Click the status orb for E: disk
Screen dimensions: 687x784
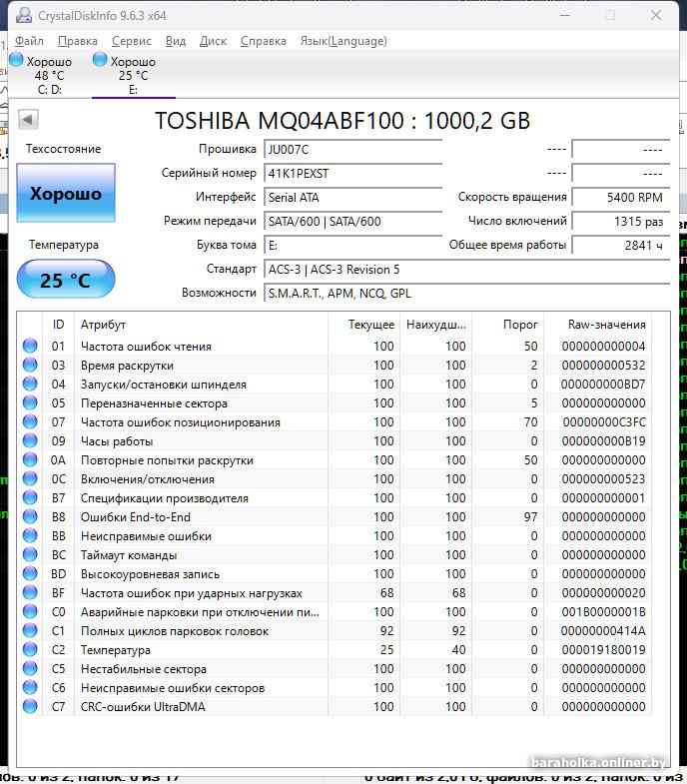click(100, 60)
